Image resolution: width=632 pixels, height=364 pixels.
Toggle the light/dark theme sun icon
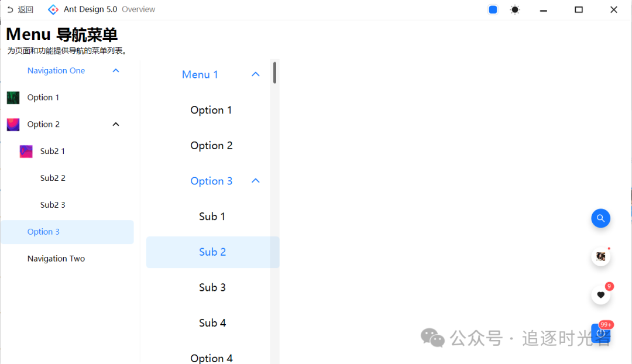[x=515, y=10]
